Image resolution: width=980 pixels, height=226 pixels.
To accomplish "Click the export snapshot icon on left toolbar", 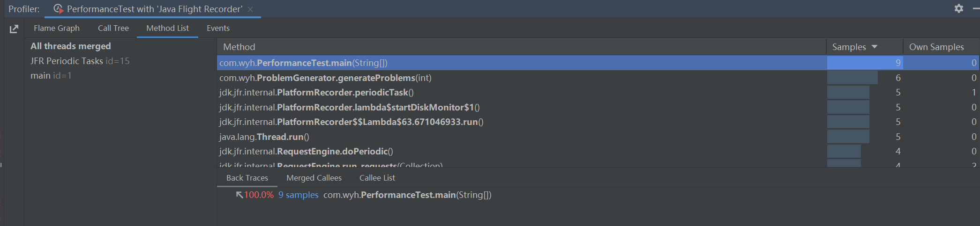I will click(x=14, y=29).
